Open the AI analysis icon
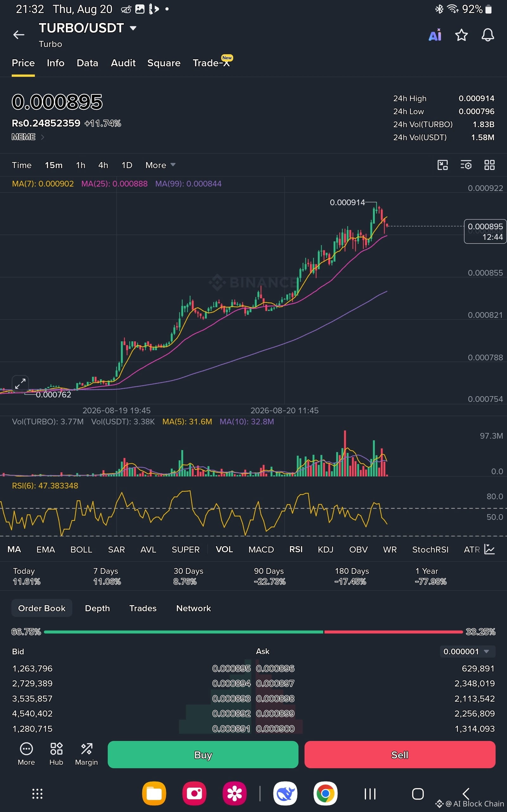Image resolution: width=507 pixels, height=812 pixels. 435,35
